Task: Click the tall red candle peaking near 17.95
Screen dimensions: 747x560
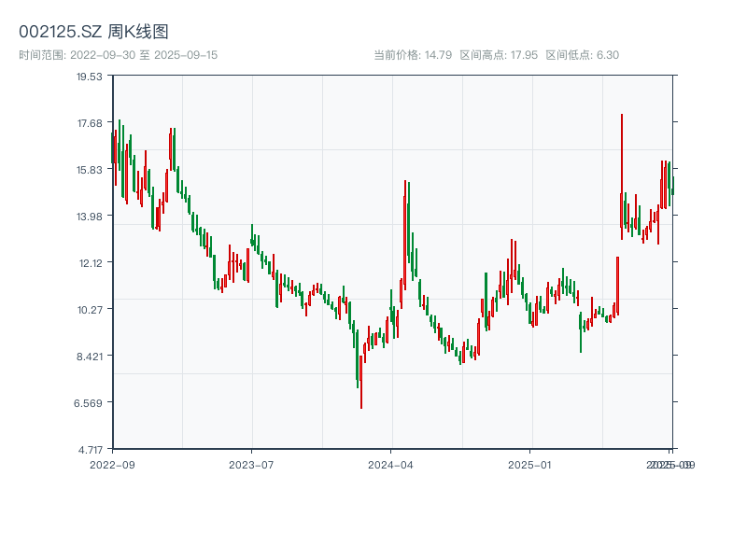Action: click(x=622, y=176)
